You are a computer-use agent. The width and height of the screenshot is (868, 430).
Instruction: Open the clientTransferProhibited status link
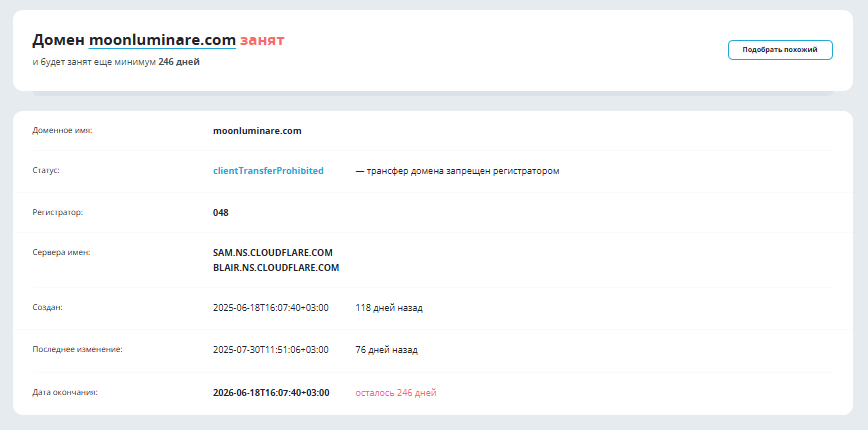pos(268,171)
